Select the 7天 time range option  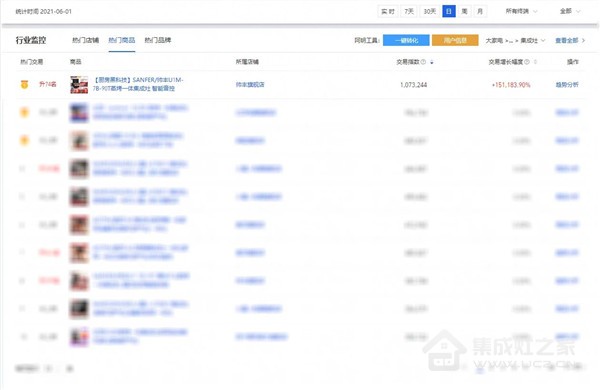409,11
